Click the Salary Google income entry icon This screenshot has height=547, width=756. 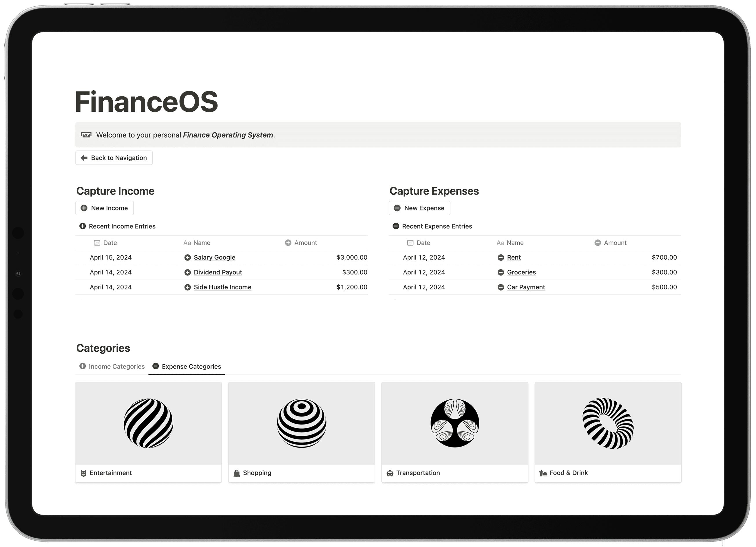point(187,257)
